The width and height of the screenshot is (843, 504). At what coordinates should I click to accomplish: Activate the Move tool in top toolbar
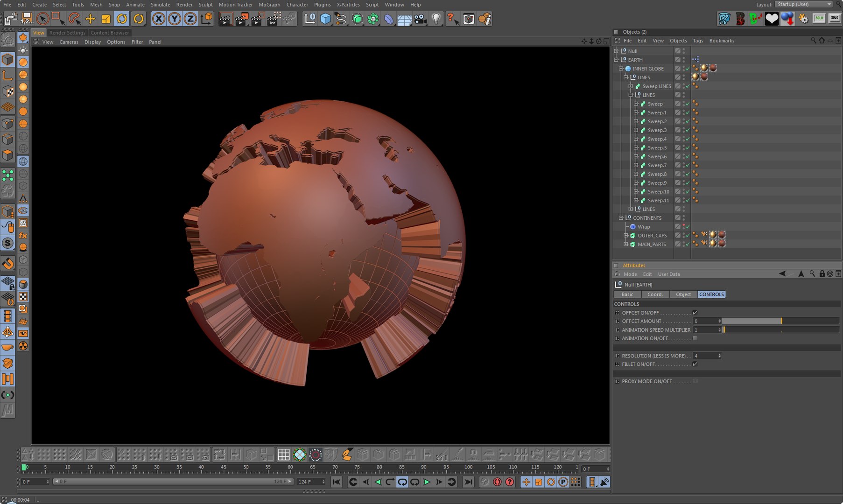pyautogui.click(x=90, y=19)
